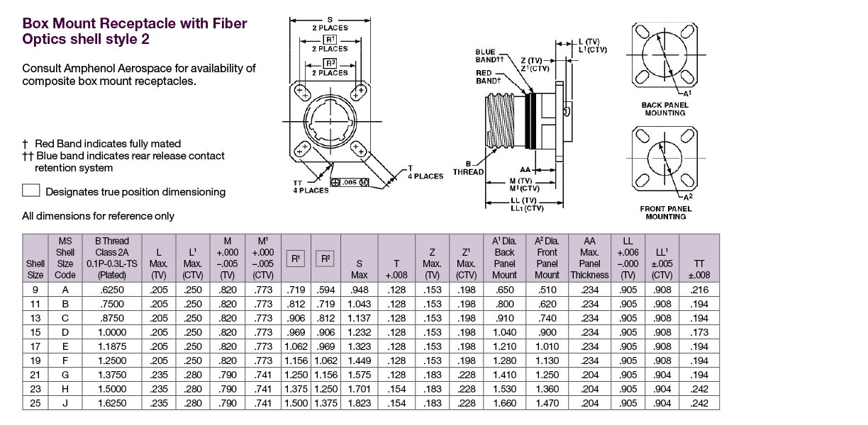Click S Max value 1.449
The width and height of the screenshot is (868, 425).
[360, 361]
